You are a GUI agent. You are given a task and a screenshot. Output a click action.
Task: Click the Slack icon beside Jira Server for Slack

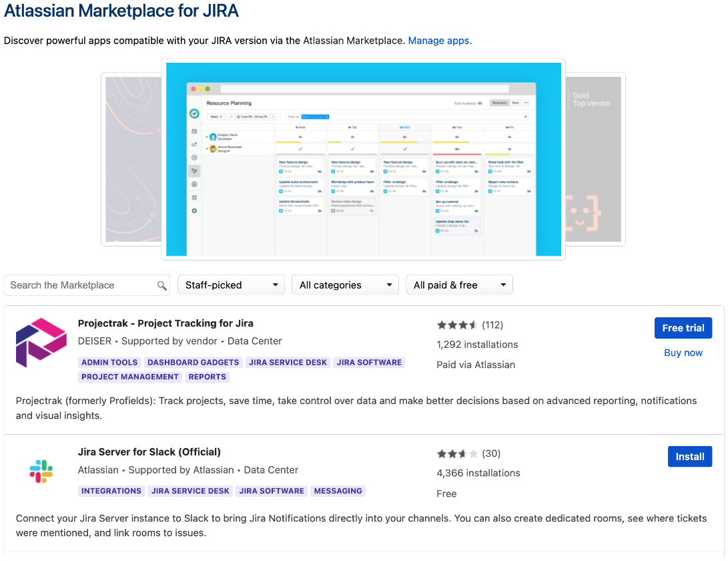(x=41, y=470)
